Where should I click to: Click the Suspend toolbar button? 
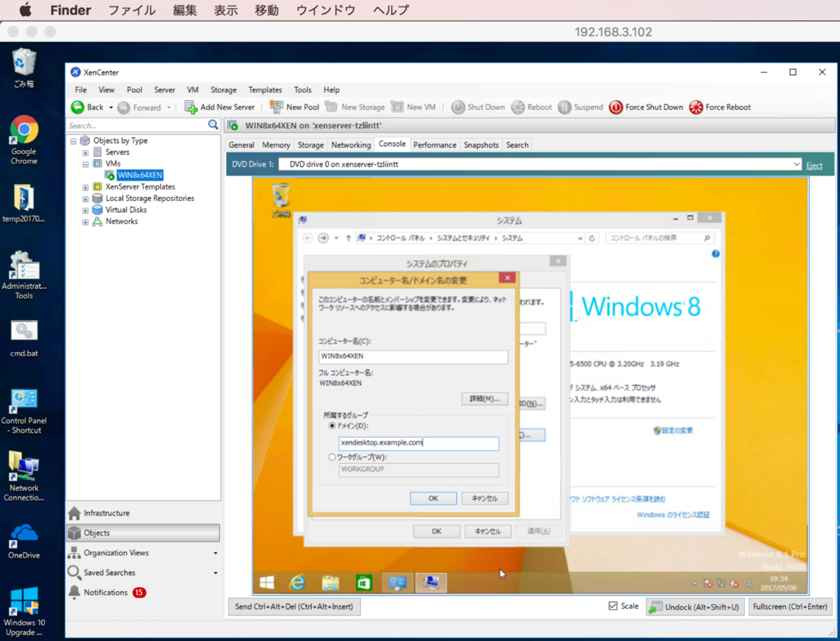click(x=581, y=108)
